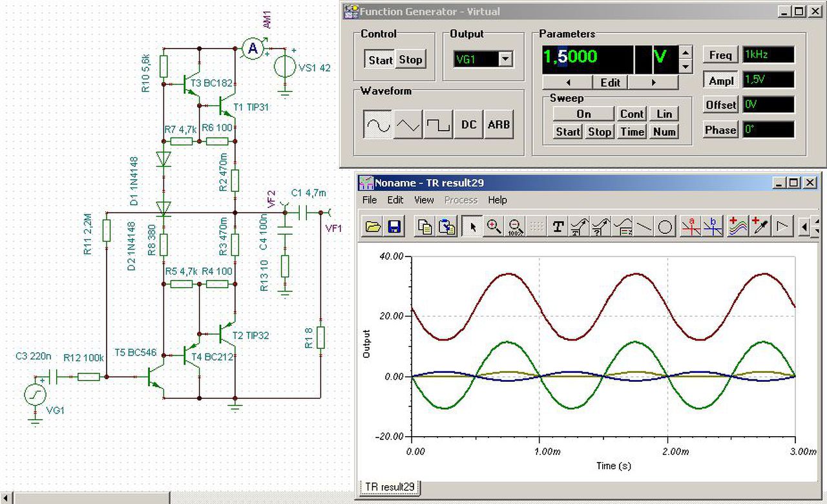Select the sine waveform button

click(378, 125)
